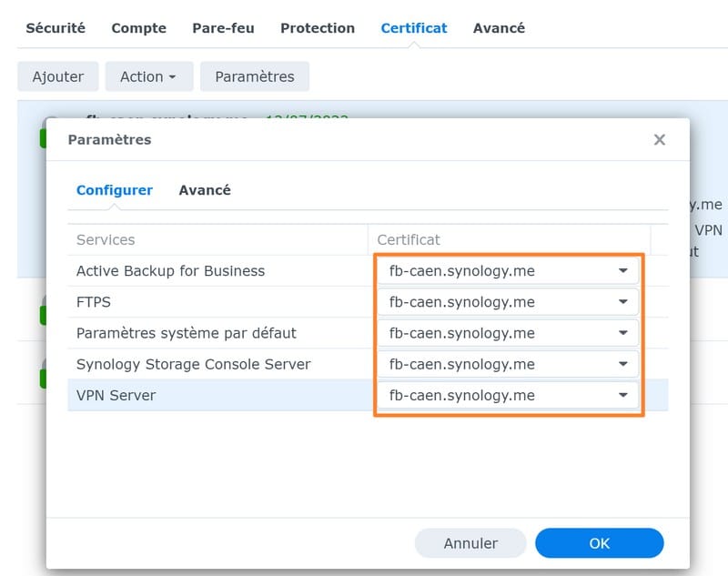Select the Configurer tab in the dialog
Screen dimensions: 728x576
[x=115, y=190]
